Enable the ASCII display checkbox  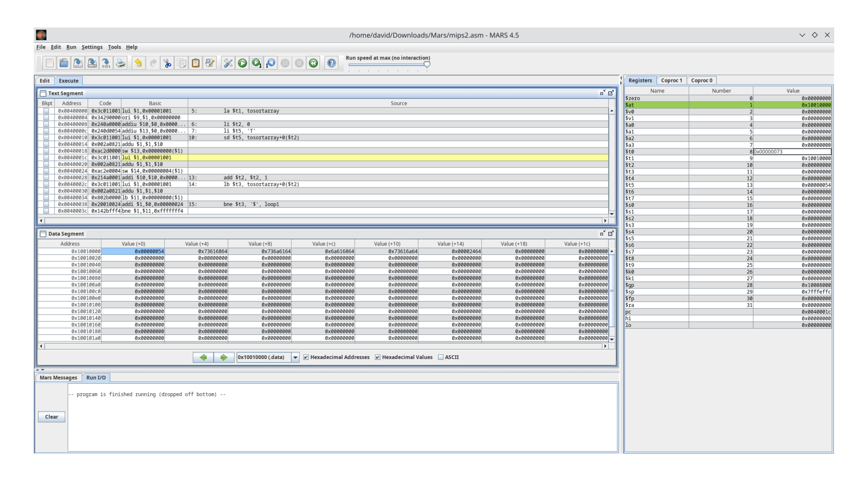coord(441,357)
